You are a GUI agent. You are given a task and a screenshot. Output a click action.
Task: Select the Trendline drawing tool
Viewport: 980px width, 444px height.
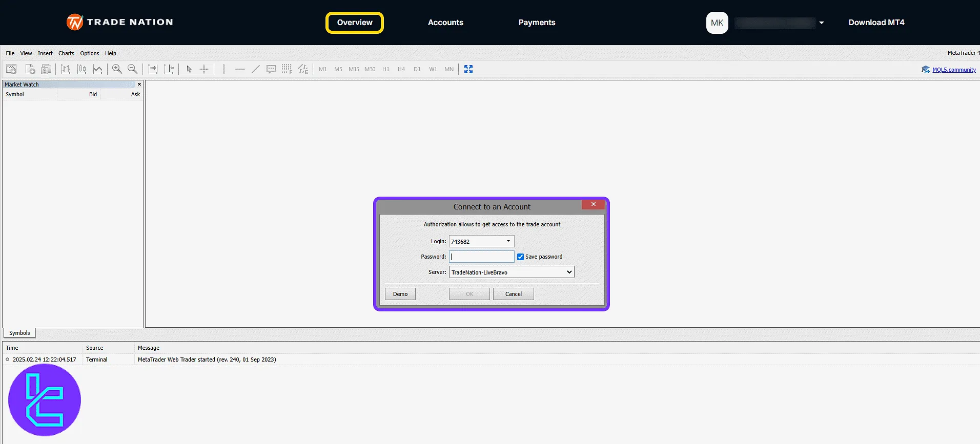pos(255,69)
